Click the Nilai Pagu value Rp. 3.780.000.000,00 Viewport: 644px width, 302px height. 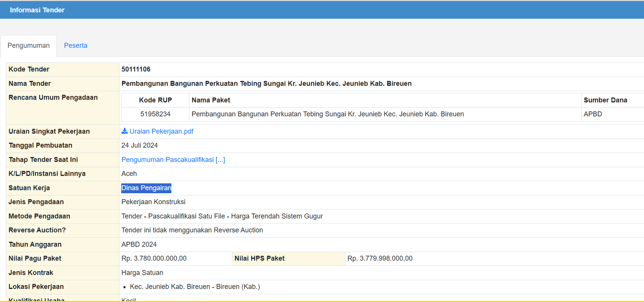click(x=154, y=259)
